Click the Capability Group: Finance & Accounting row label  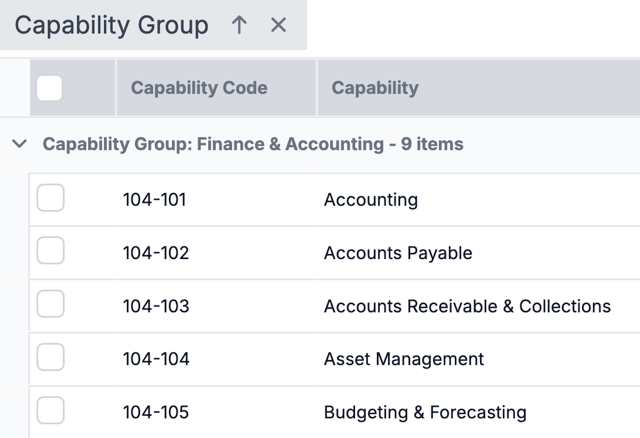(252, 144)
